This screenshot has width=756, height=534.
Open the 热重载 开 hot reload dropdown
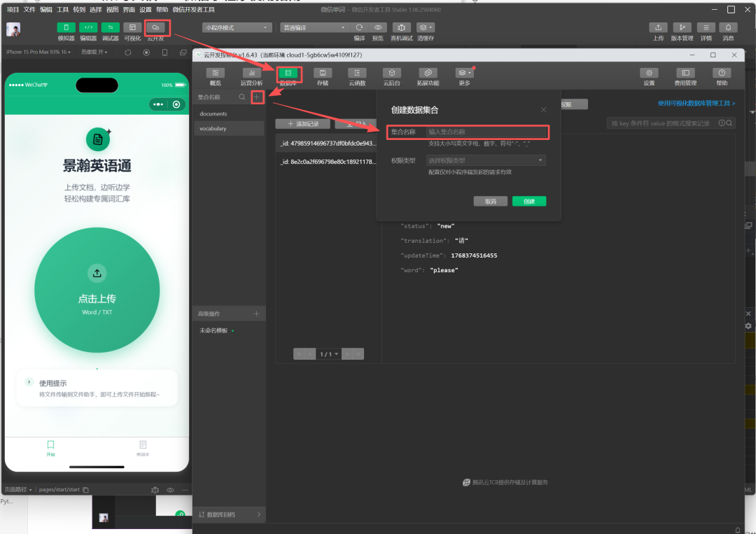[94, 52]
